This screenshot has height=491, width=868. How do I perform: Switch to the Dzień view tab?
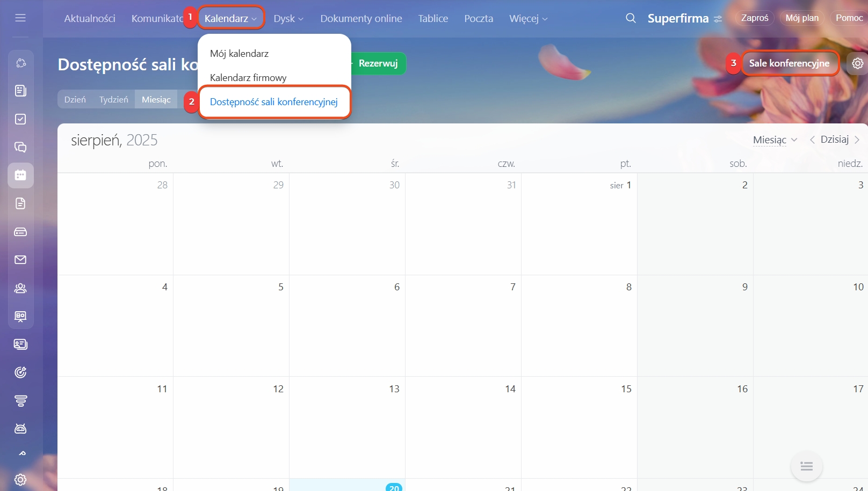[x=75, y=99]
